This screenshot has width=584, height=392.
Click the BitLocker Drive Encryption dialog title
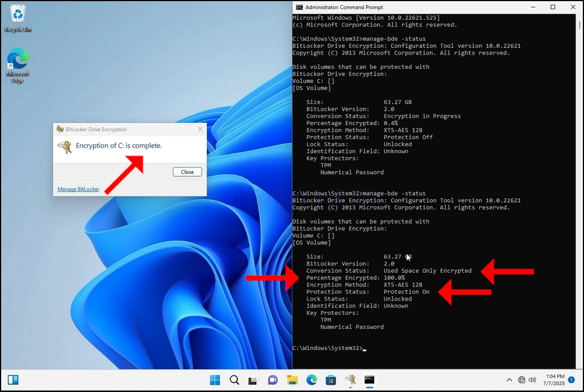(x=96, y=130)
